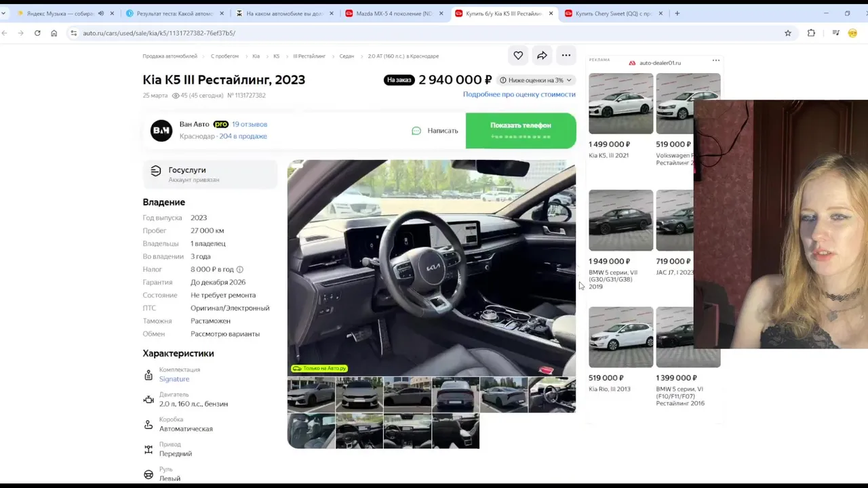Screen dimensions: 868x488
Task: Open the BMW 5 серии VI Рестайлинг 2016 ad photo
Action: pyautogui.click(x=688, y=337)
